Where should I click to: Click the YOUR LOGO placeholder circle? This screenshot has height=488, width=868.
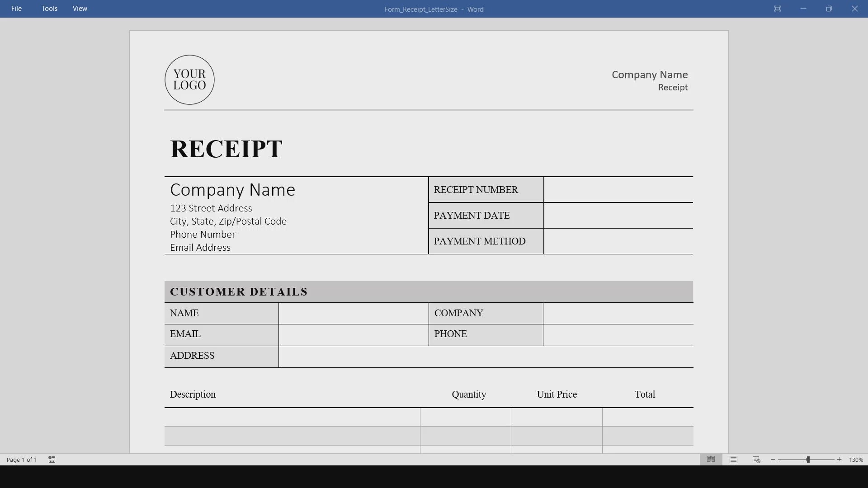pos(189,80)
